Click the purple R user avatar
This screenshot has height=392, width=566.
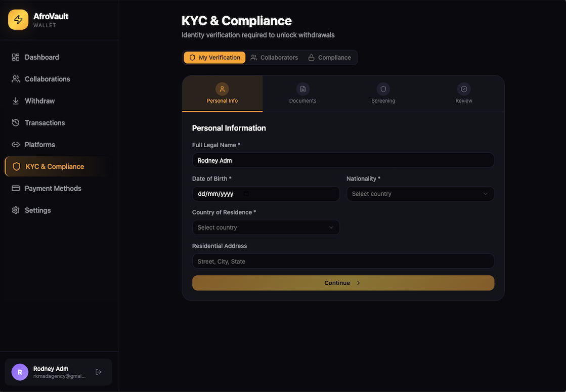coord(20,372)
